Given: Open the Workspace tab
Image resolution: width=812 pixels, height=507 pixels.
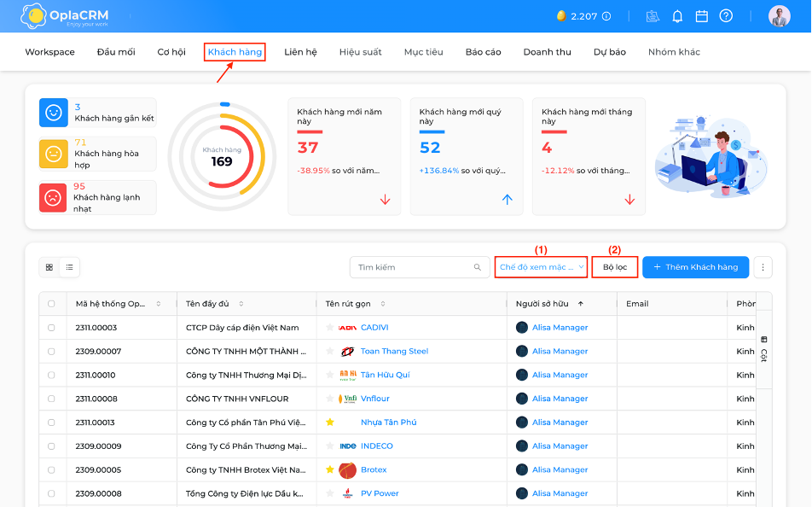Looking at the screenshot, I should (x=49, y=52).
